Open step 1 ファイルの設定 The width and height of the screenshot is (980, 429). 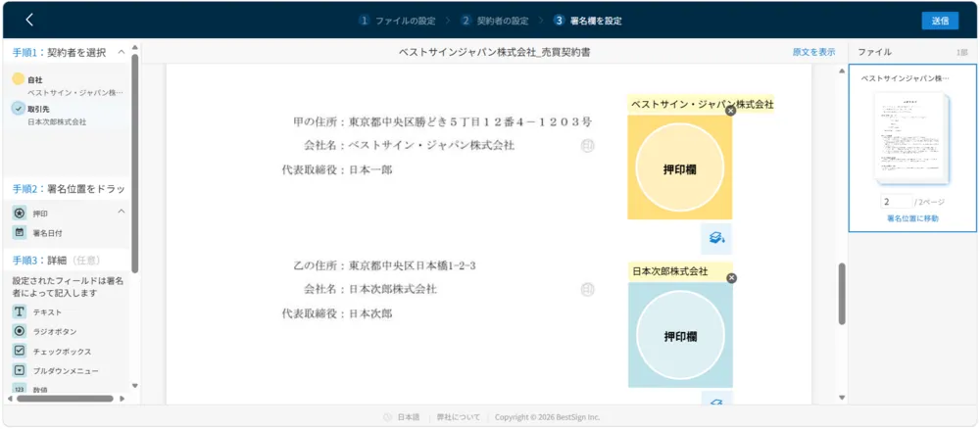click(398, 21)
